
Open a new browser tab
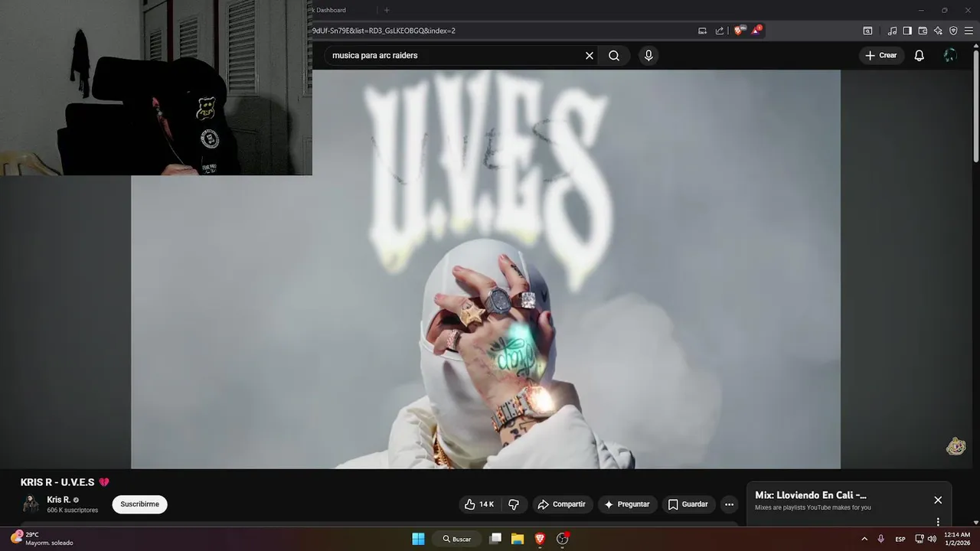click(x=387, y=10)
